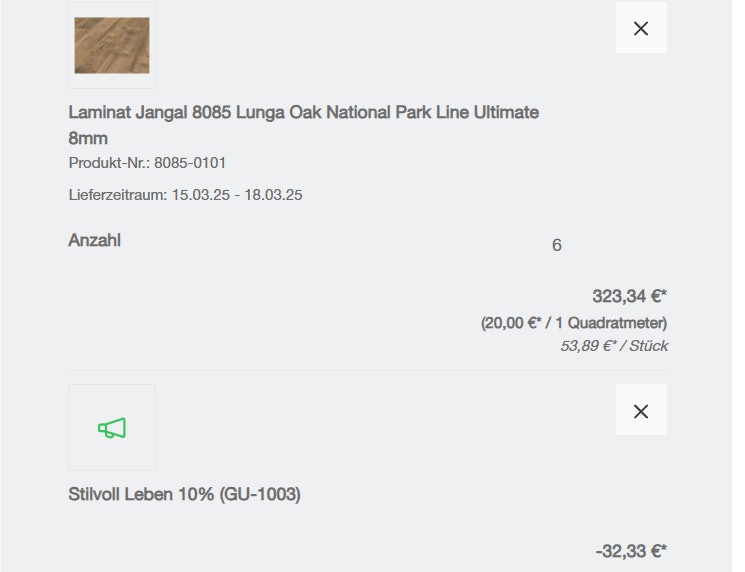Remove the Stilvoll Leben 10% promotion
Screen dimensions: 745x572
641,410
